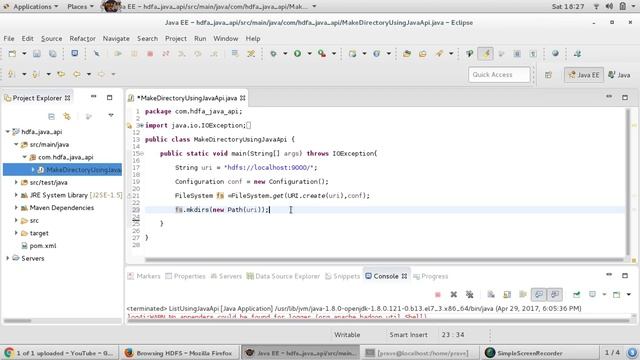Open Console display selected dropdown arrow
Image resolution: width=640 pixels, height=360 pixels.
pos(604,294)
